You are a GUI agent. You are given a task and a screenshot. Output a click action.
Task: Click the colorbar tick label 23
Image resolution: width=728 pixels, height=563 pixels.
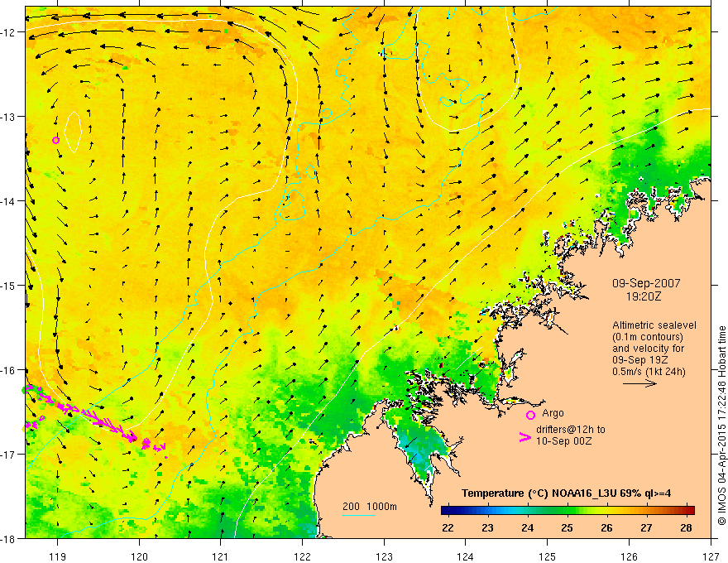(x=487, y=528)
